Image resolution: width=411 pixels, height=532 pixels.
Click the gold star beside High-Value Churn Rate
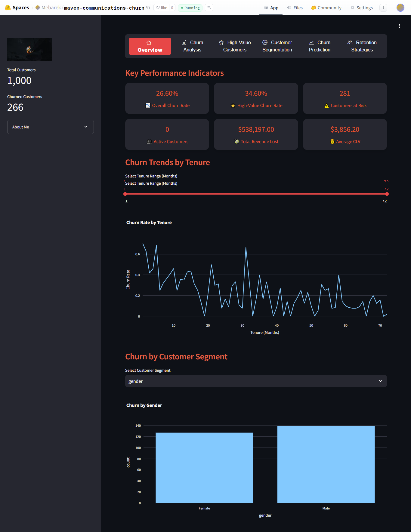pos(233,106)
